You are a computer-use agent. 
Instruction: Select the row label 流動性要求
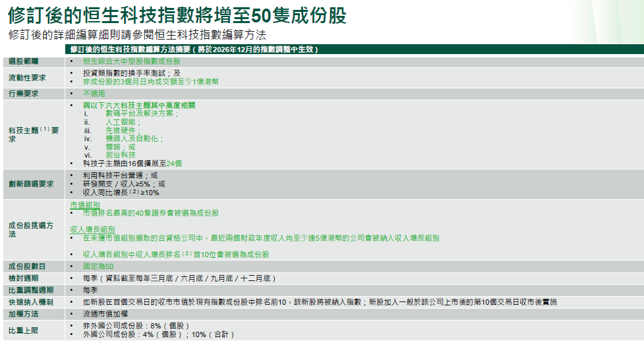coord(27,78)
